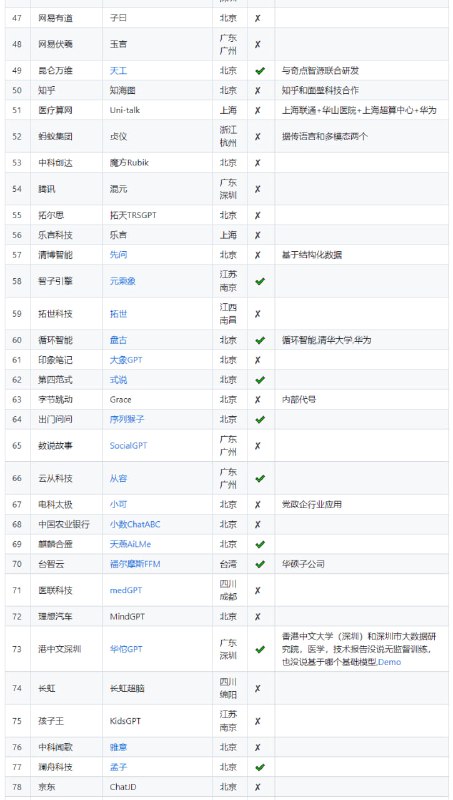The width and height of the screenshot is (453, 800).
Task: Select the 党政企行业应用 note text
Action: click(x=312, y=505)
